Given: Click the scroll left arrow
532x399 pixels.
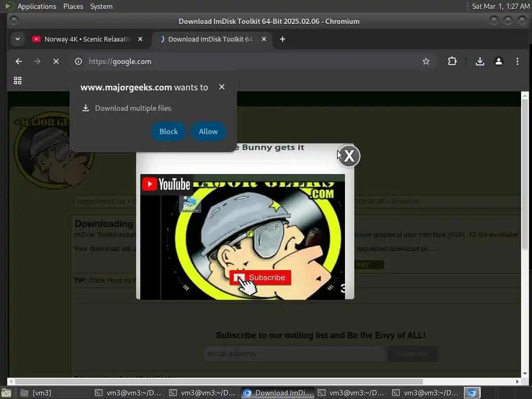Looking at the screenshot, I should point(11,381).
